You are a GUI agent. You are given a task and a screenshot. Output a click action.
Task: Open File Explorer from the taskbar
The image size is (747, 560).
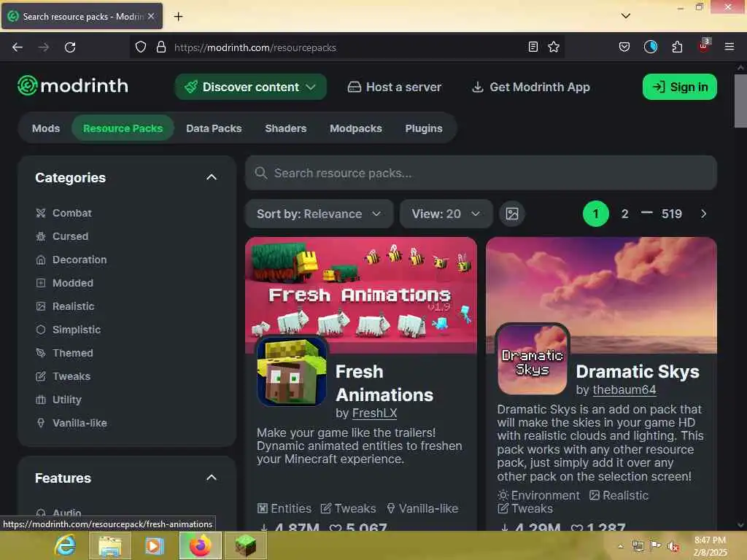point(109,545)
